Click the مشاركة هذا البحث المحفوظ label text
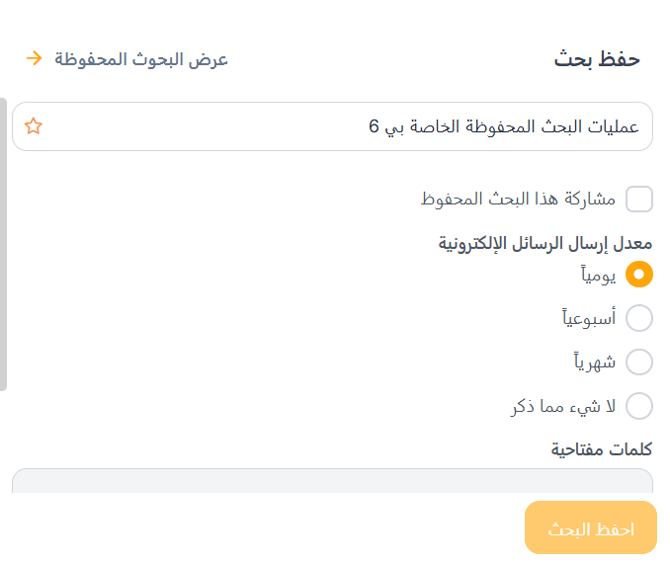The image size is (670, 564). click(x=518, y=199)
